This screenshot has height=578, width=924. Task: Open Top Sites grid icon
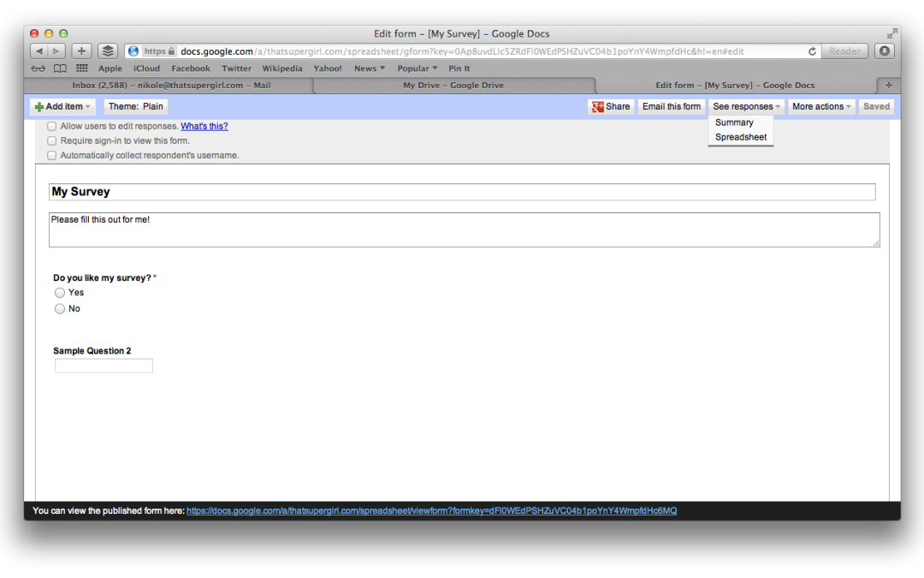(x=82, y=69)
